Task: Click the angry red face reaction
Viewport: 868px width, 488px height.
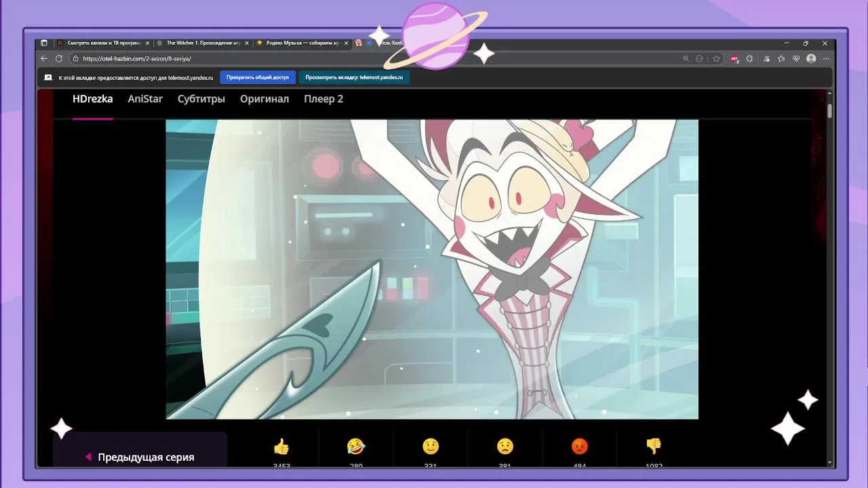Action: 579,446
